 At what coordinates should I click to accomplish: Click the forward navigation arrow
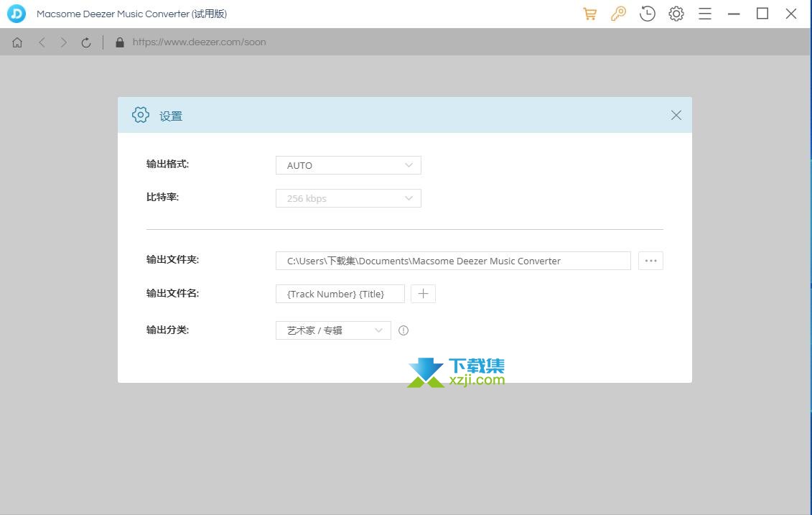[x=64, y=42]
